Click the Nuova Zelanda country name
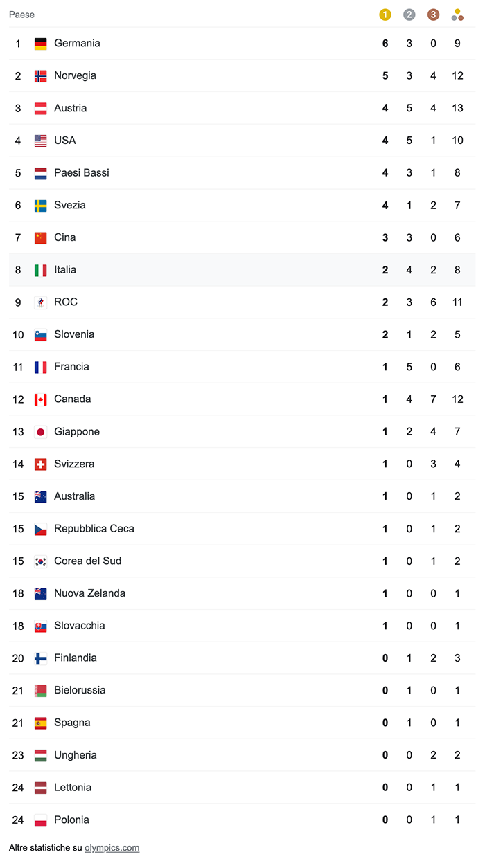485x868 pixels. click(x=90, y=593)
